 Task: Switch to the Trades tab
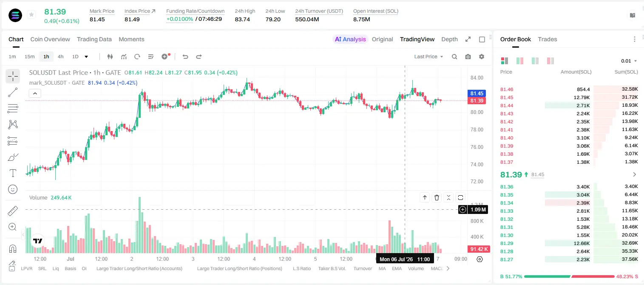tap(547, 39)
